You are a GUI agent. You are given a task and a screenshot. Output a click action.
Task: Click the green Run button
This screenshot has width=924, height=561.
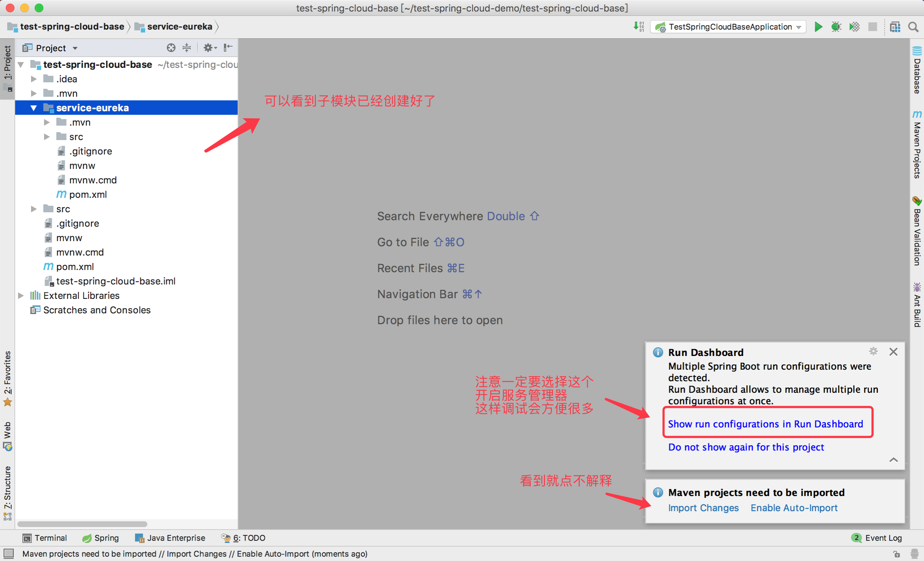click(818, 27)
